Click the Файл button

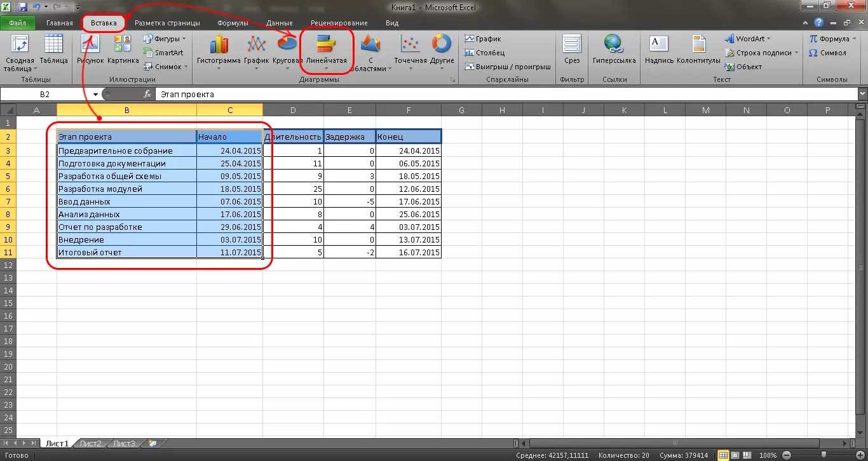(x=17, y=23)
